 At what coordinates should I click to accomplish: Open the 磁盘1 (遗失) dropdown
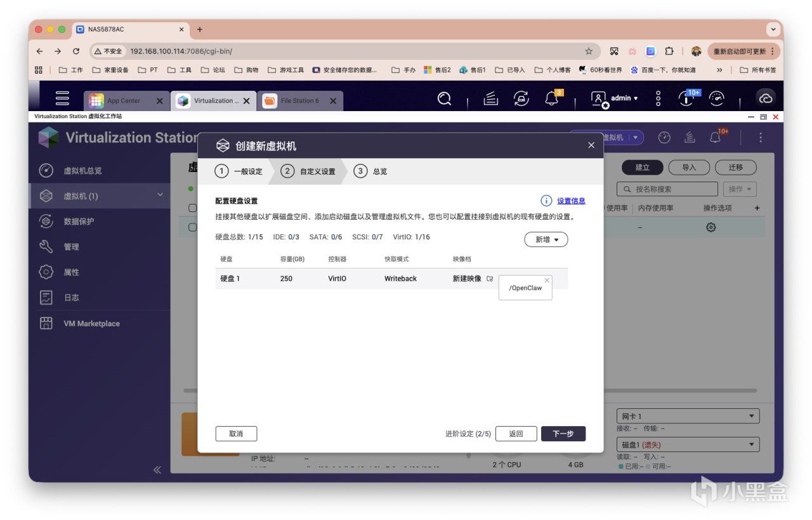688,445
